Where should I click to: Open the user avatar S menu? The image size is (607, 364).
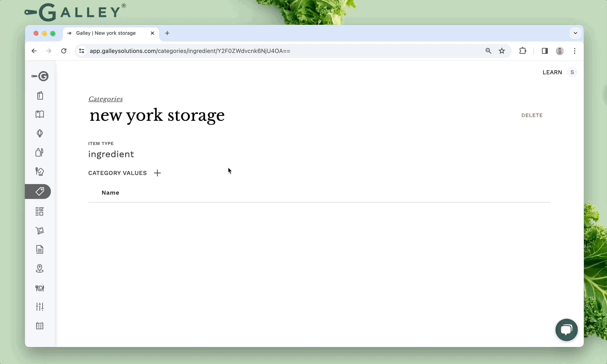[x=572, y=72]
